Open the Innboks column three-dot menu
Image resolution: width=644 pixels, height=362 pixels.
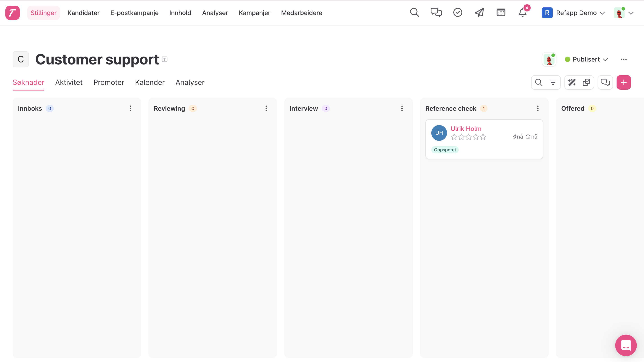tap(130, 108)
